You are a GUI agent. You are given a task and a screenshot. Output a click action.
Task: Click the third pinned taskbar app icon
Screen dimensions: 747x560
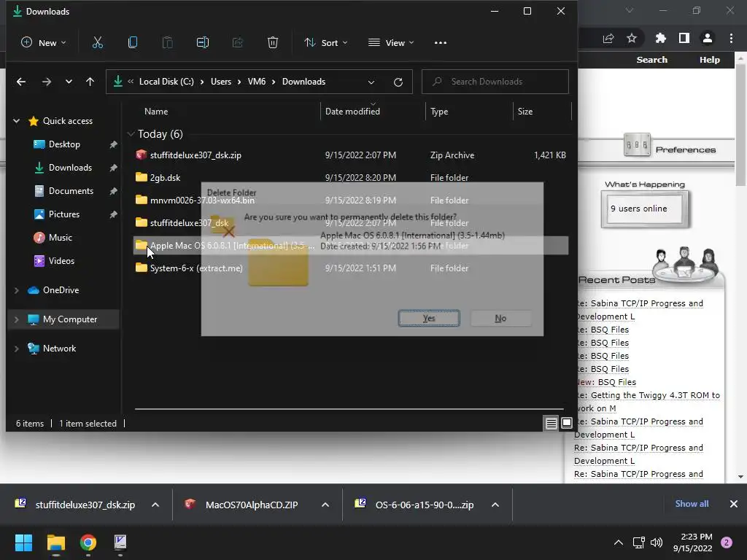(120, 542)
